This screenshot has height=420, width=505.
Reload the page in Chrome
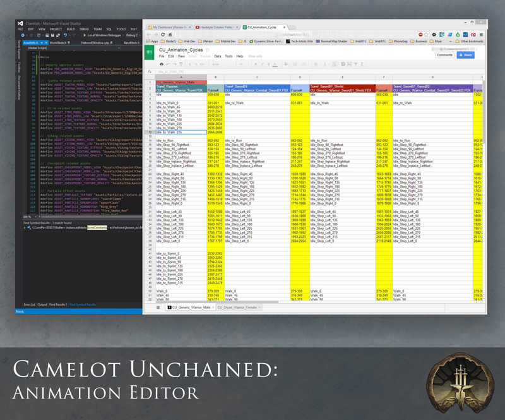[163, 35]
